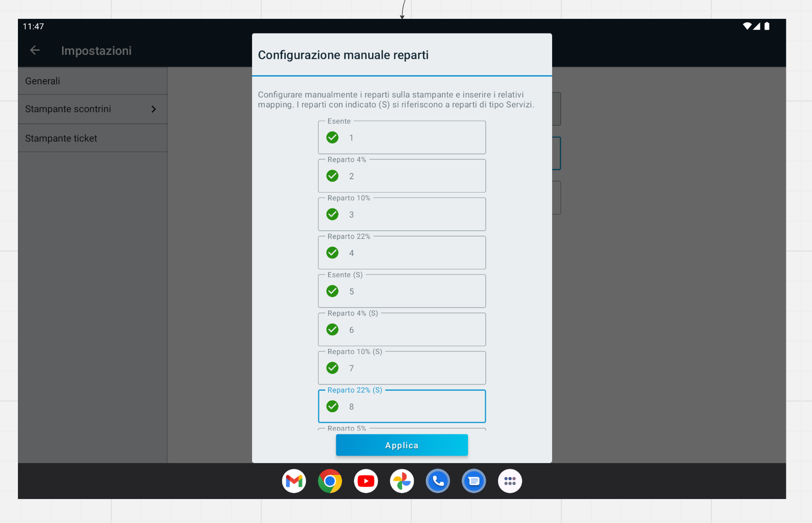Image resolution: width=812 pixels, height=523 pixels.
Task: Focus the Esente (S) mapping field
Action: 402,291
